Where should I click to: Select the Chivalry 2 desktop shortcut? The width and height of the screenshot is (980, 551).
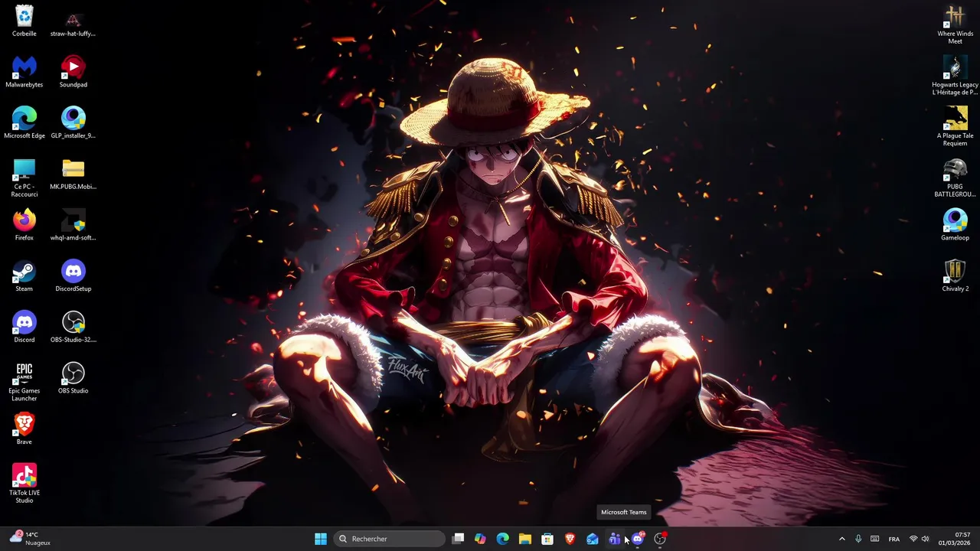pyautogui.click(x=955, y=276)
